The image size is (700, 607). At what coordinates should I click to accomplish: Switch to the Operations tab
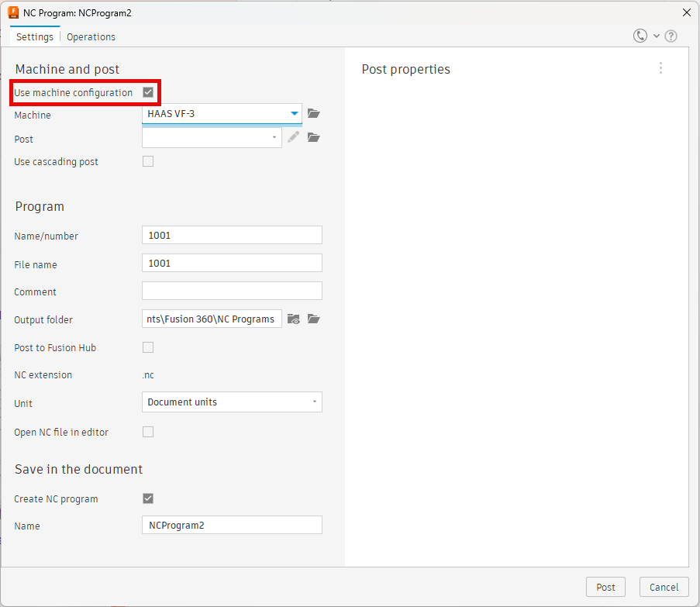click(x=91, y=37)
